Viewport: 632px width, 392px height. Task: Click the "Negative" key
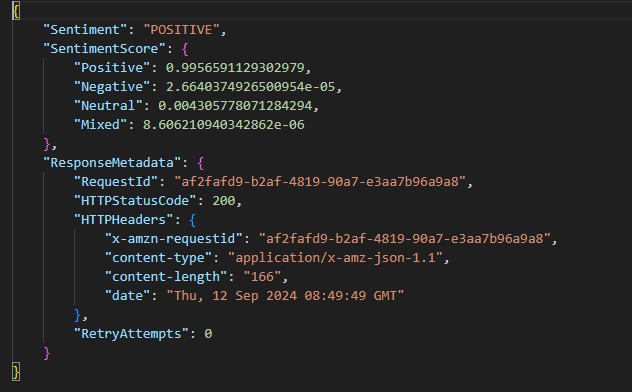point(112,87)
